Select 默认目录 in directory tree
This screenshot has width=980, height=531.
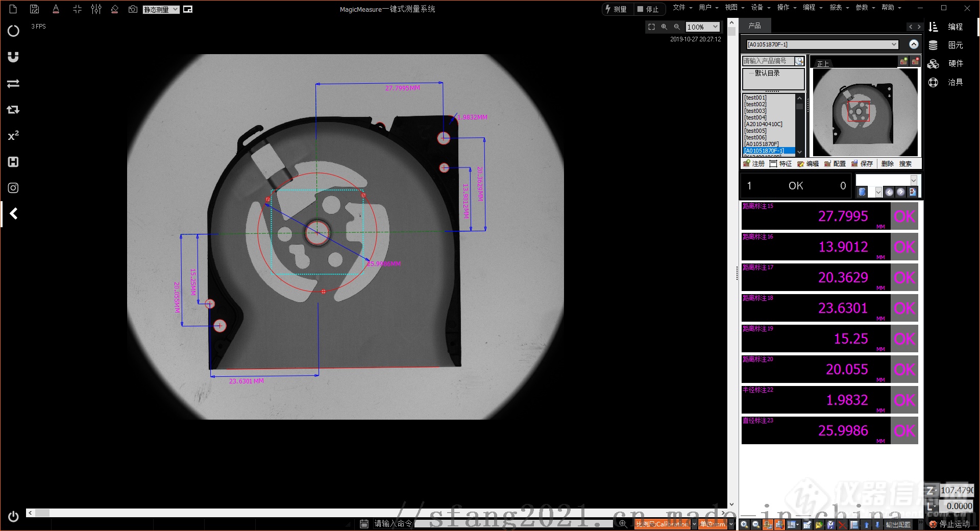[767, 73]
